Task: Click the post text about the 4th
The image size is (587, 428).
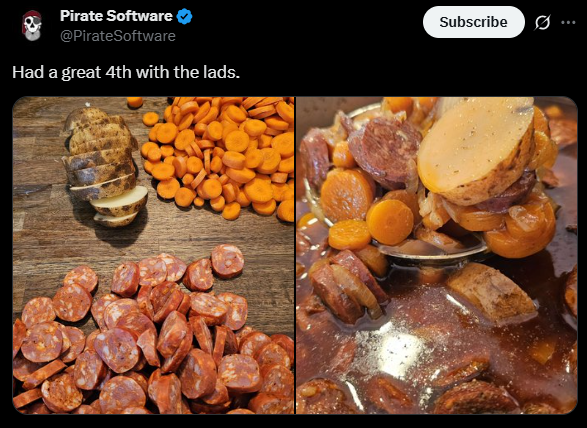Action: pyautogui.click(x=126, y=72)
